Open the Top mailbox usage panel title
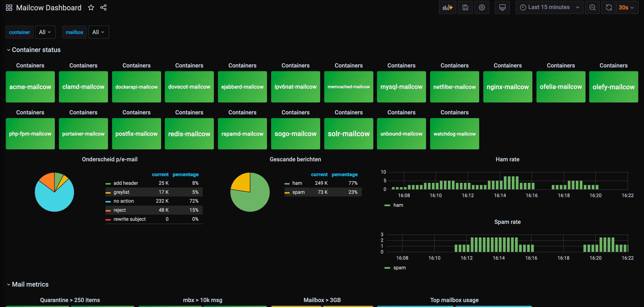Viewport: 644px width, 307px height. [x=454, y=300]
